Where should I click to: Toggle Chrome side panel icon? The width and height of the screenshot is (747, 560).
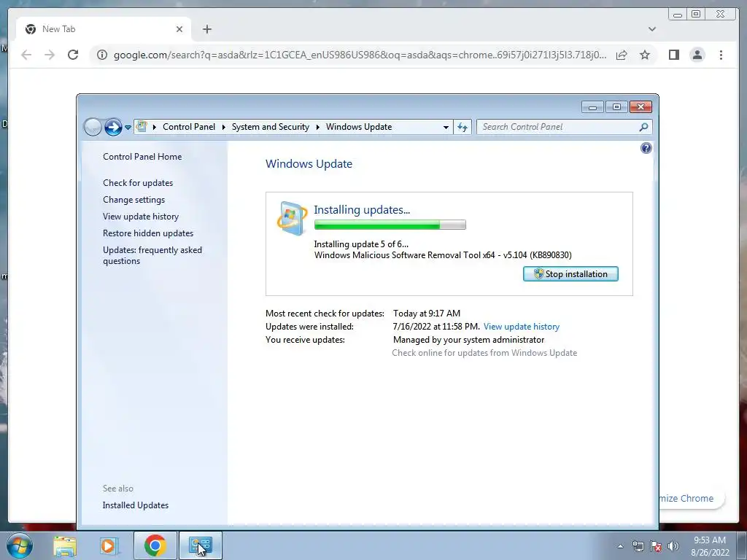[673, 55]
